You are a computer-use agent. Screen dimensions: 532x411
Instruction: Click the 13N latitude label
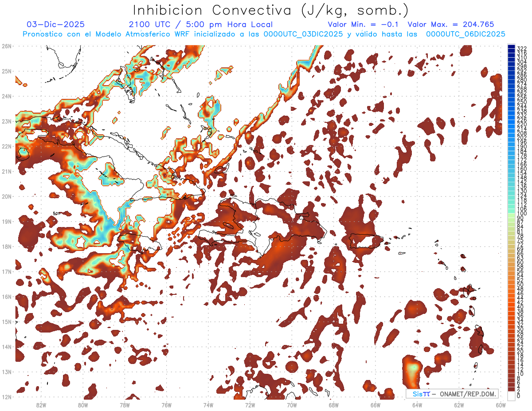[x=7, y=372]
